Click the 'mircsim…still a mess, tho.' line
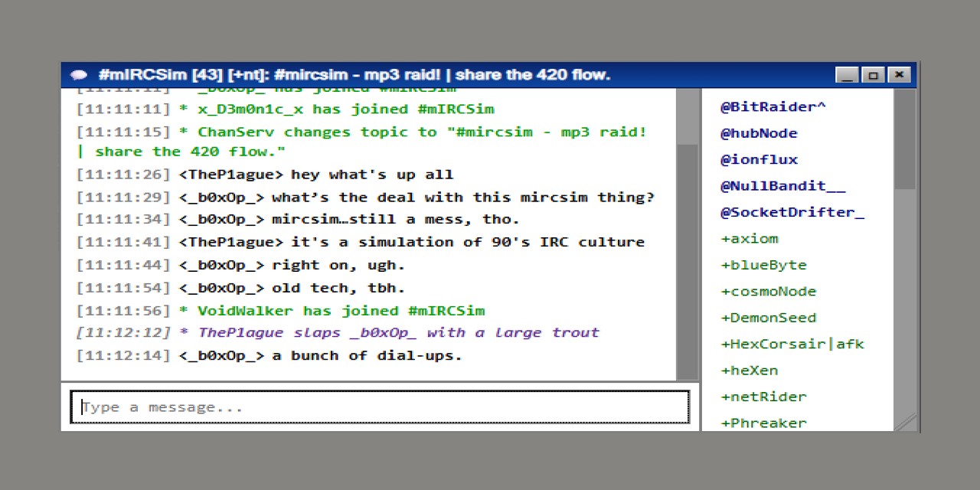Image resolution: width=980 pixels, height=490 pixels. (x=298, y=219)
